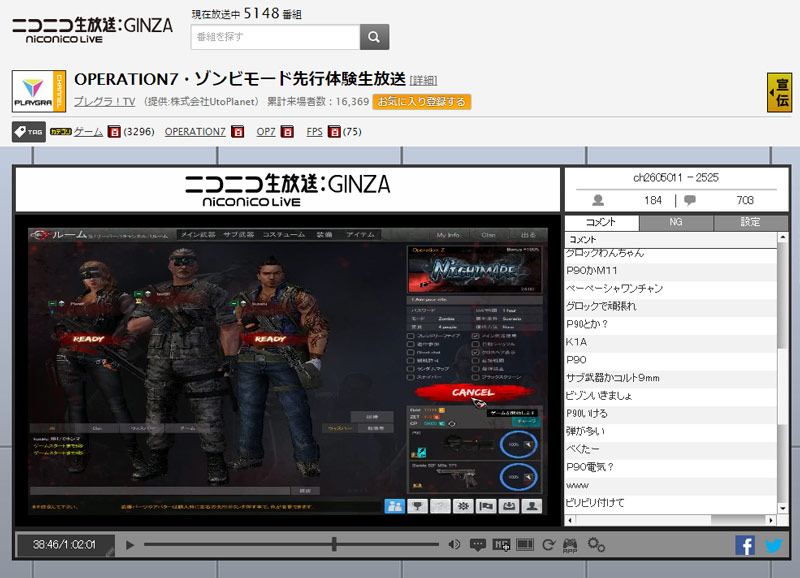800x578 pixels.
Task: Click comment list scroll-right arrow
Action: [771, 520]
